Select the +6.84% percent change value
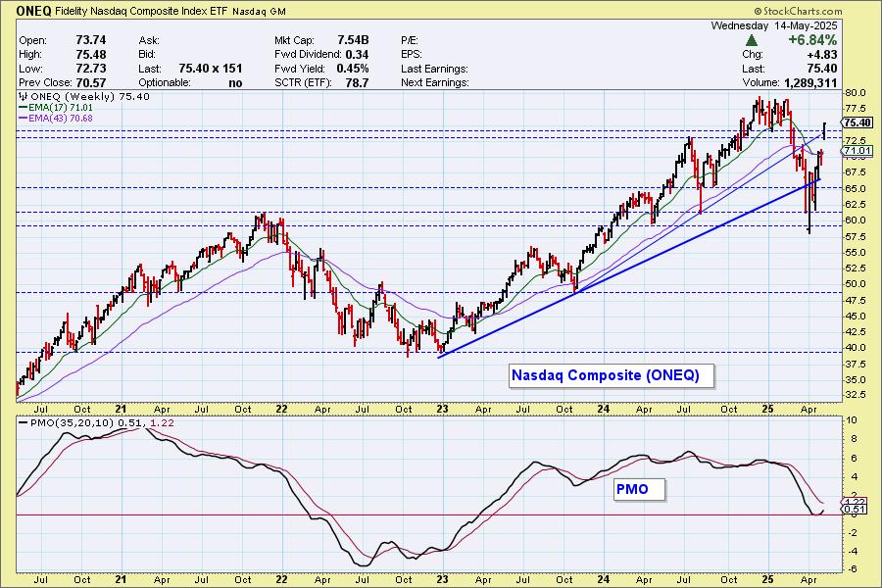 tap(812, 40)
